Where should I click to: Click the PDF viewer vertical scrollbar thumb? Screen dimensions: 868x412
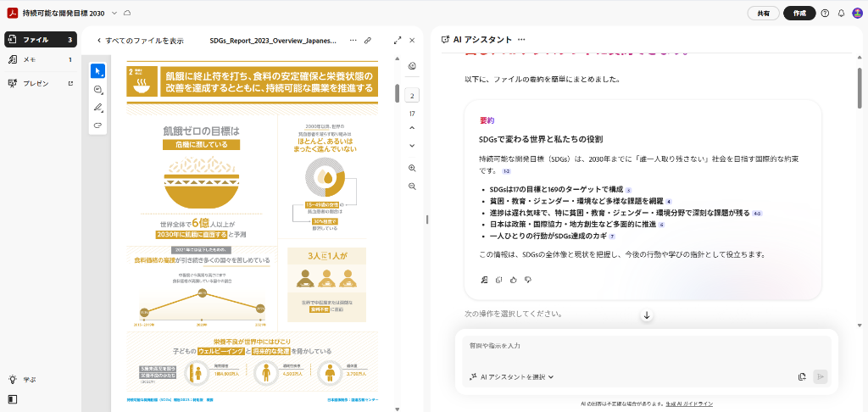[397, 93]
